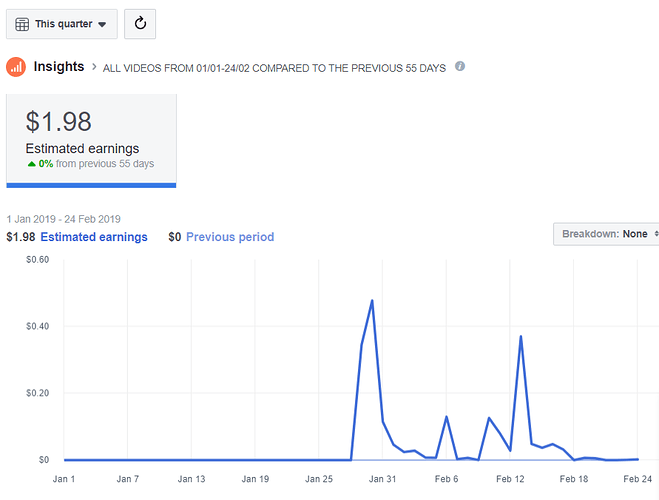Click the 0% from previous 55 days text
The height and width of the screenshot is (500, 659).
(96, 163)
